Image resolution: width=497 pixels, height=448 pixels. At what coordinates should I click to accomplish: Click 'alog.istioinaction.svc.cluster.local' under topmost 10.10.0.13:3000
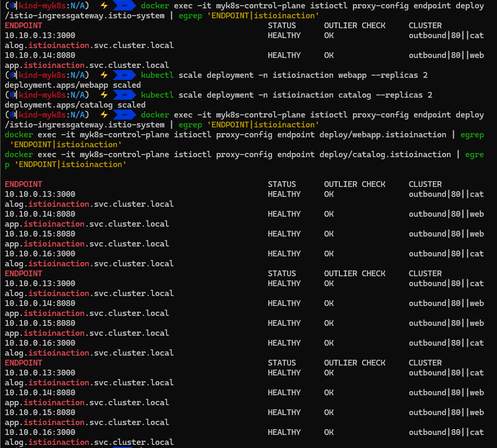89,45
